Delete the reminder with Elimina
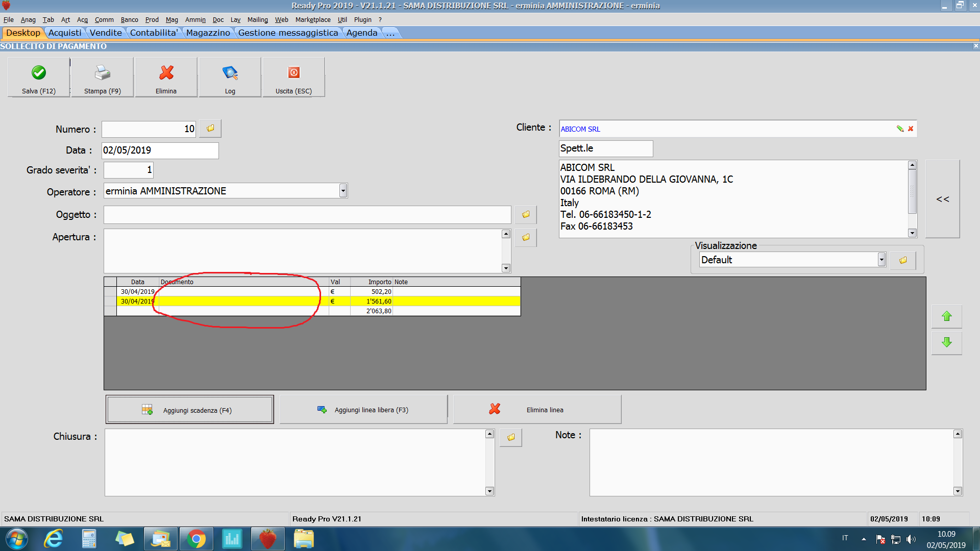 pos(166,77)
